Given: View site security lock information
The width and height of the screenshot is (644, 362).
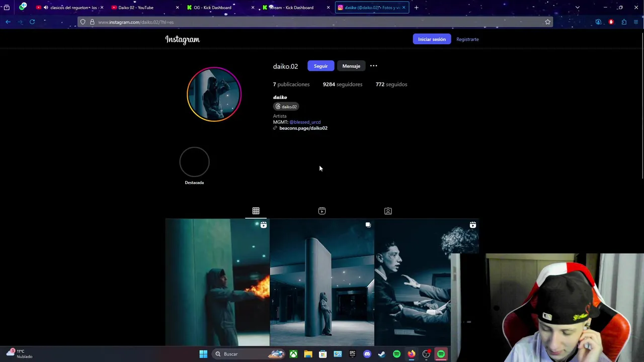Looking at the screenshot, I should coord(92,22).
